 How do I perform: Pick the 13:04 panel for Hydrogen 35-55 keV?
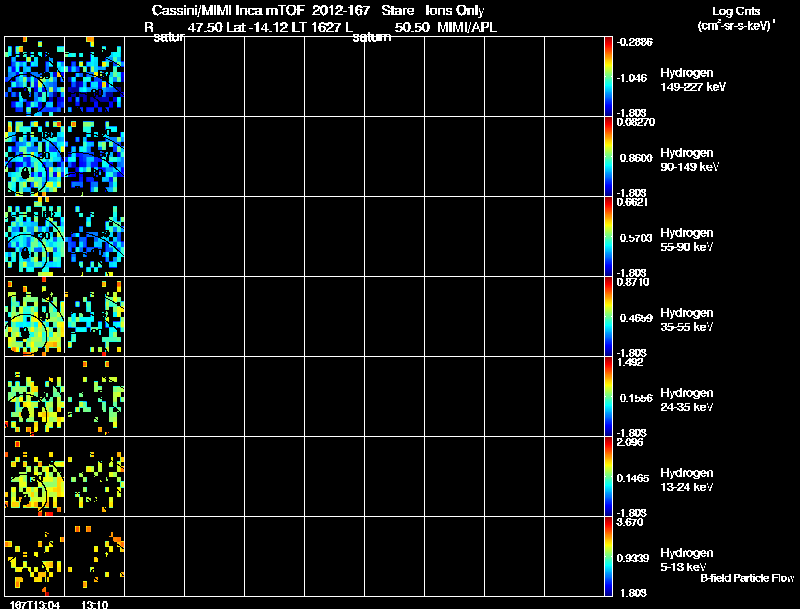coord(35,317)
